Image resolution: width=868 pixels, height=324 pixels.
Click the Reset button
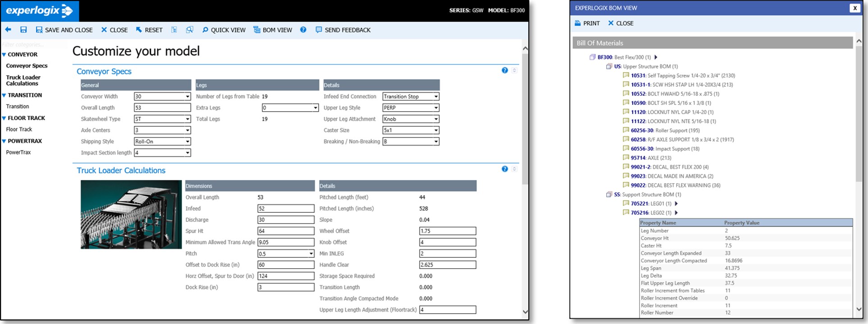pos(149,30)
